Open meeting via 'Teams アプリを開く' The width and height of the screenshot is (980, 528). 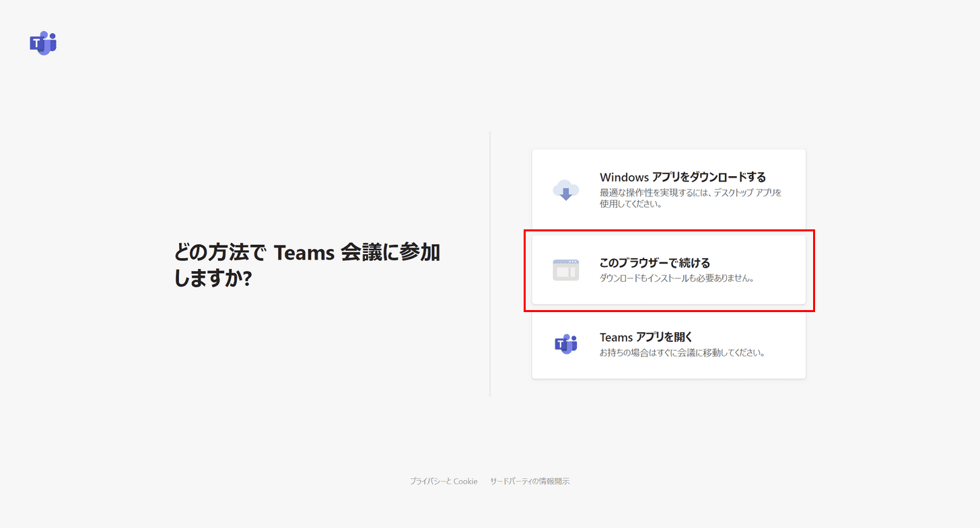click(x=668, y=344)
